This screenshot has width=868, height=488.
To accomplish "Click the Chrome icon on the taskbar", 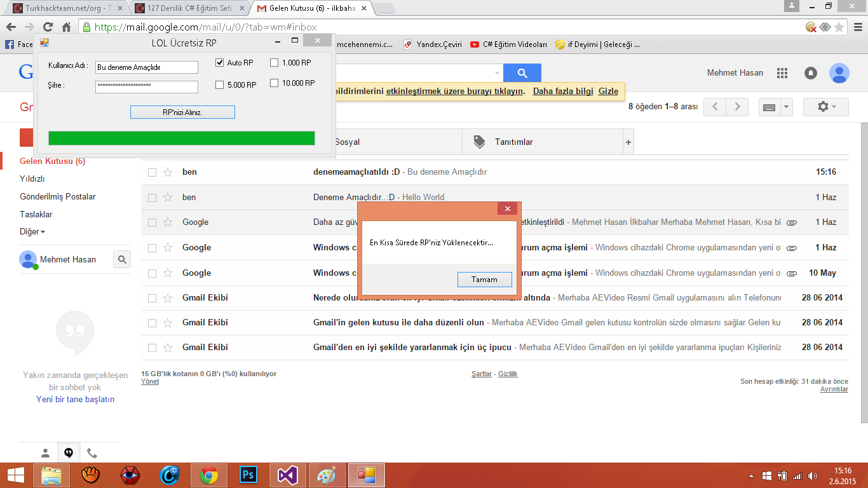I will (209, 475).
